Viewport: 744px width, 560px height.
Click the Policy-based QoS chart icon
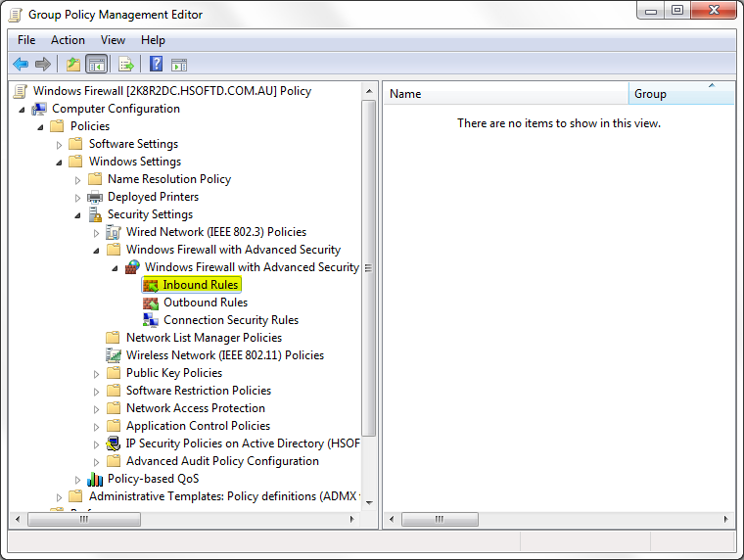95,480
